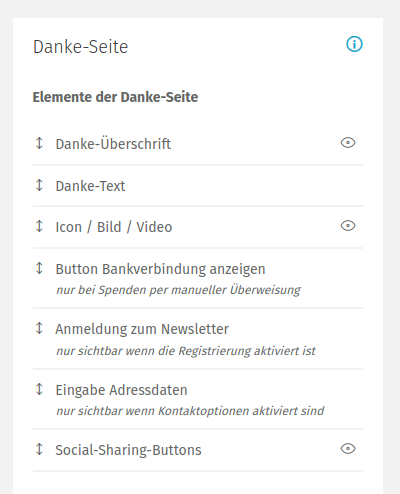Click the reorder arrows beside Danke-Überschrift
Viewport: 400px width, 494px height.
tap(39, 143)
